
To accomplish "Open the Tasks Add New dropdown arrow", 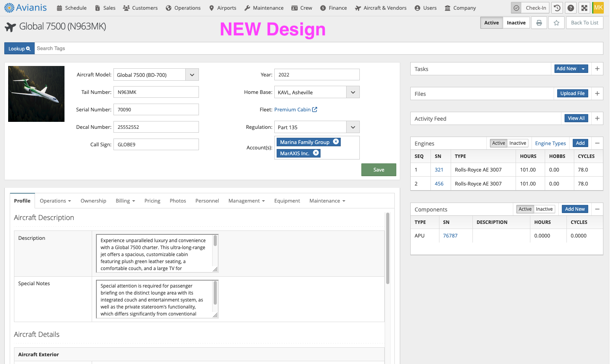I will (583, 69).
